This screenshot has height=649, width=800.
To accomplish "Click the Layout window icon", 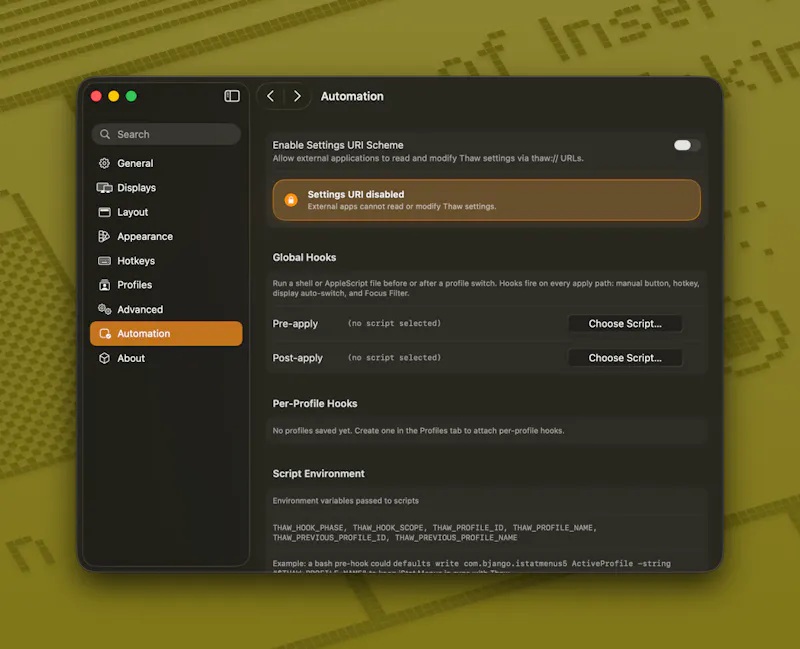I will (104, 212).
